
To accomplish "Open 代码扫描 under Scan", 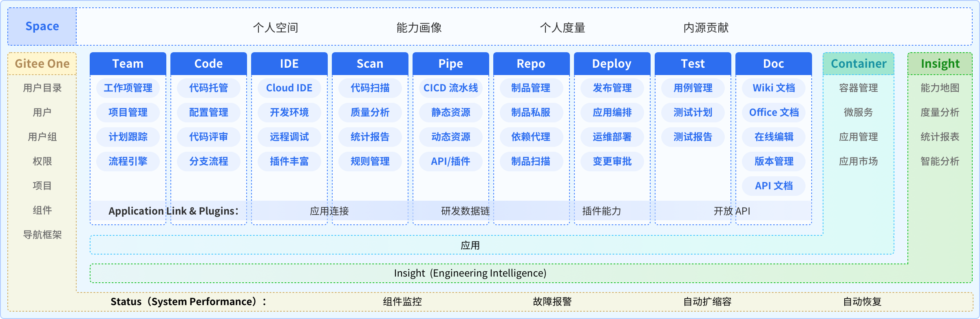I will [370, 88].
